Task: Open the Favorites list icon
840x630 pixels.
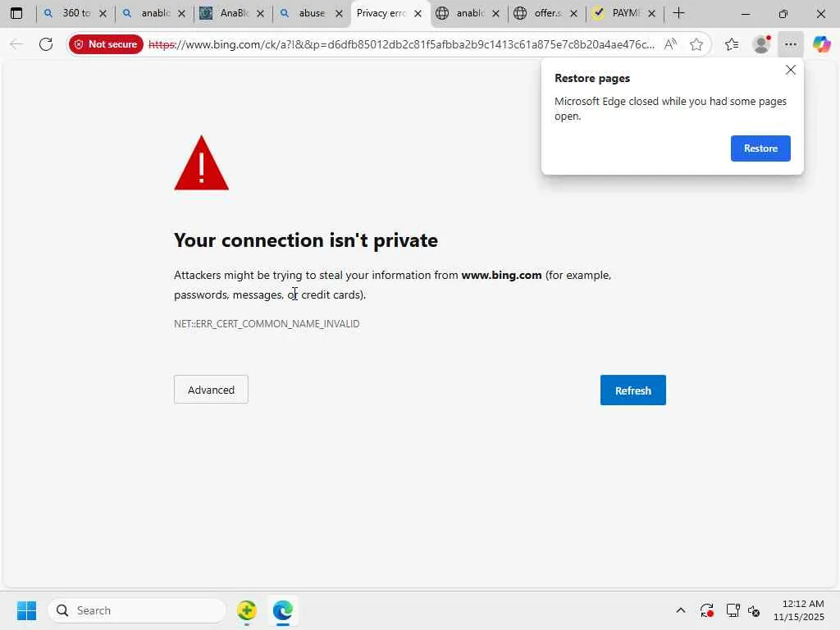Action: (x=732, y=44)
